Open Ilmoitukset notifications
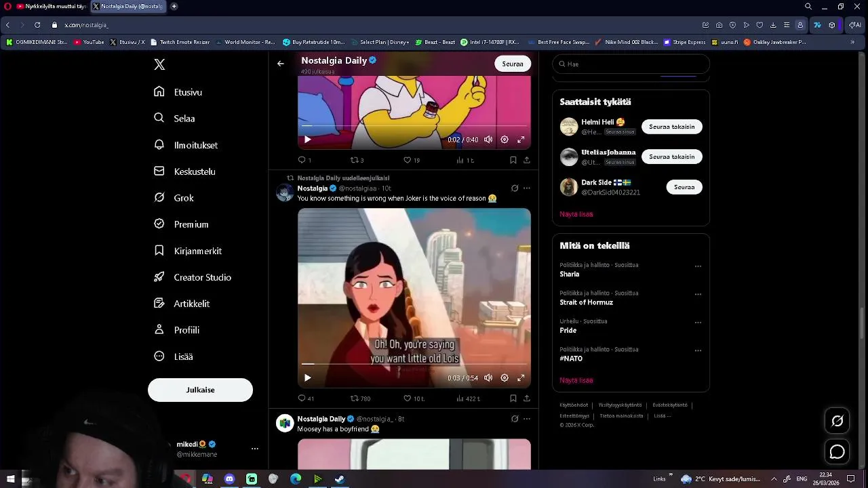Viewport: 868px width, 488px height. [186, 145]
